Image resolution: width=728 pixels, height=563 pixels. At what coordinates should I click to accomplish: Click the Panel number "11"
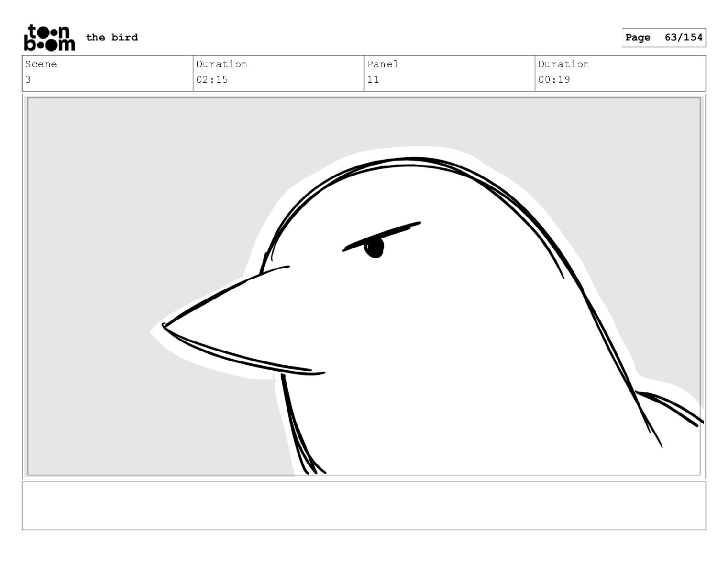[x=373, y=80]
